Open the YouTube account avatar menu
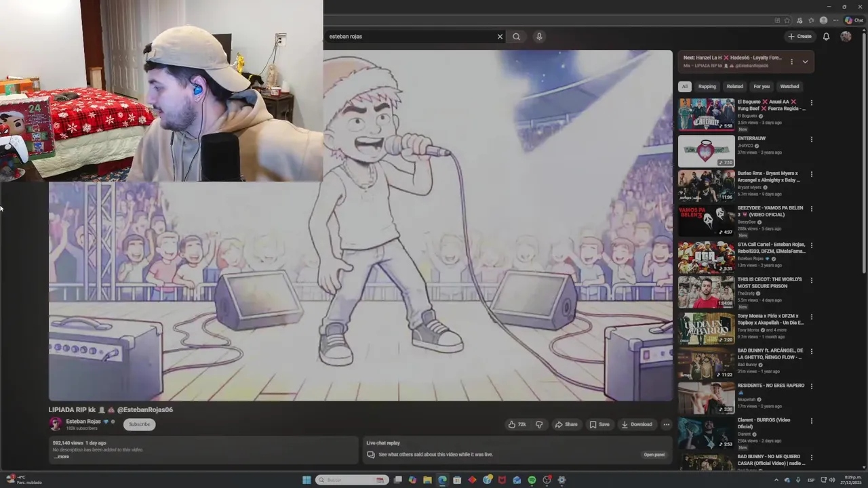The height and width of the screenshot is (488, 868). [846, 37]
